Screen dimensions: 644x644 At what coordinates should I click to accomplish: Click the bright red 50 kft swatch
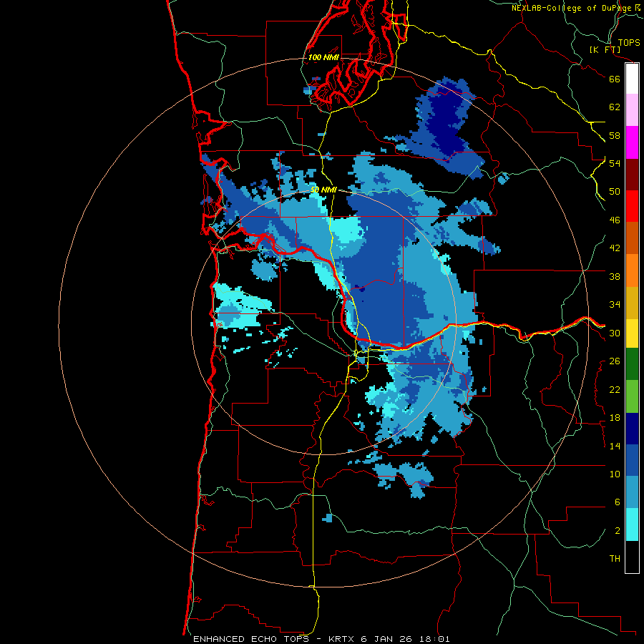[632, 206]
